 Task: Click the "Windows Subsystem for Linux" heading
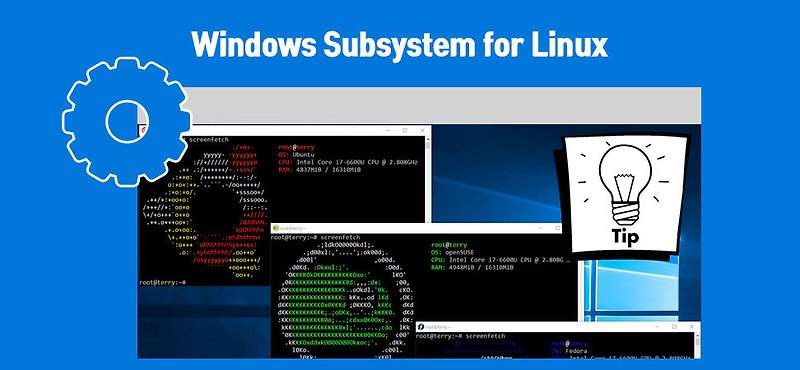[x=399, y=45]
